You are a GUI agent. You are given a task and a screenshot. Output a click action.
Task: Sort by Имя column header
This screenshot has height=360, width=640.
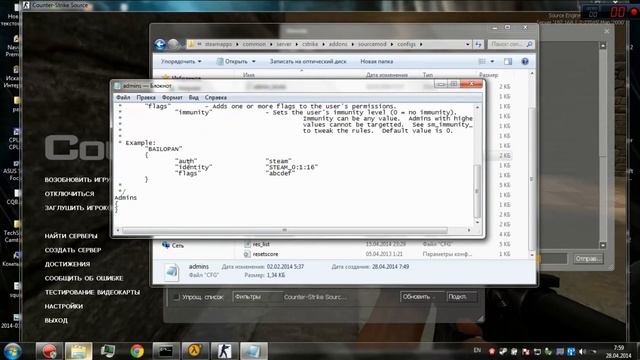click(249, 75)
